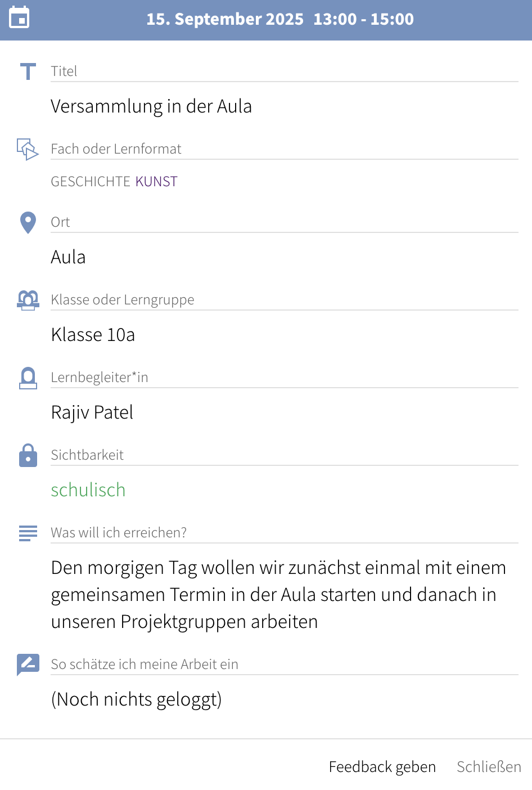Click the (Noch nichts geloggt) text
Image resolution: width=532 pixels, height=790 pixels.
(136, 699)
